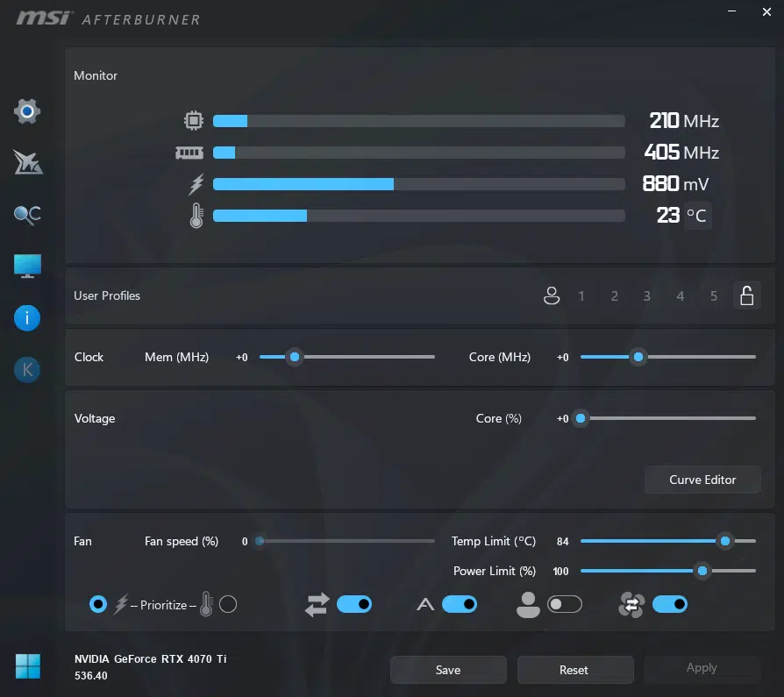This screenshot has height=697, width=784.
Task: Click the Core (MHz) clock slider handle
Action: coord(638,357)
